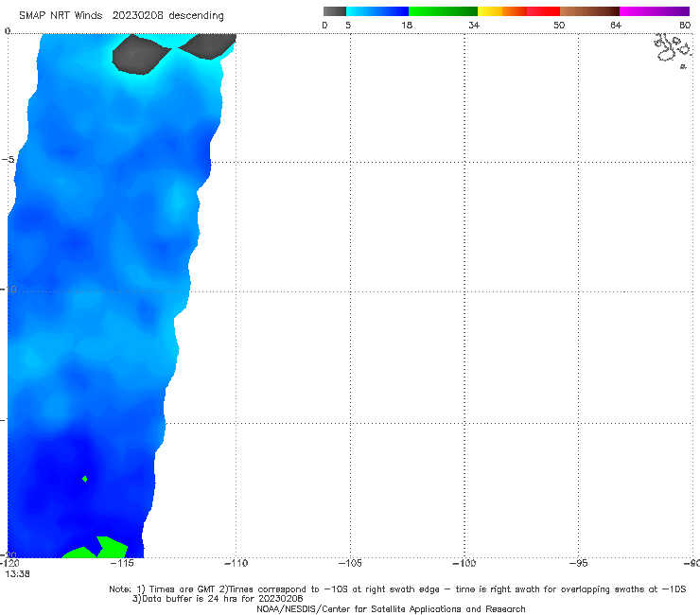This screenshot has height=615, width=700.
Task: Click the longitude label '-105'
Action: (350, 563)
